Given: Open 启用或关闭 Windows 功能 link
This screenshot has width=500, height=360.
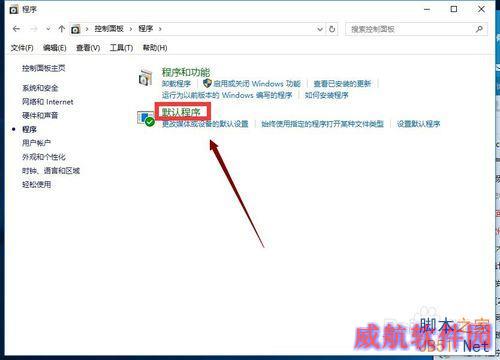Looking at the screenshot, I should (257, 84).
